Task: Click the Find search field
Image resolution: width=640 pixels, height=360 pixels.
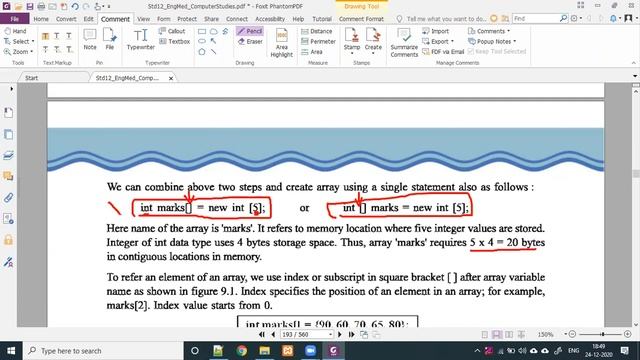Action: [536, 18]
